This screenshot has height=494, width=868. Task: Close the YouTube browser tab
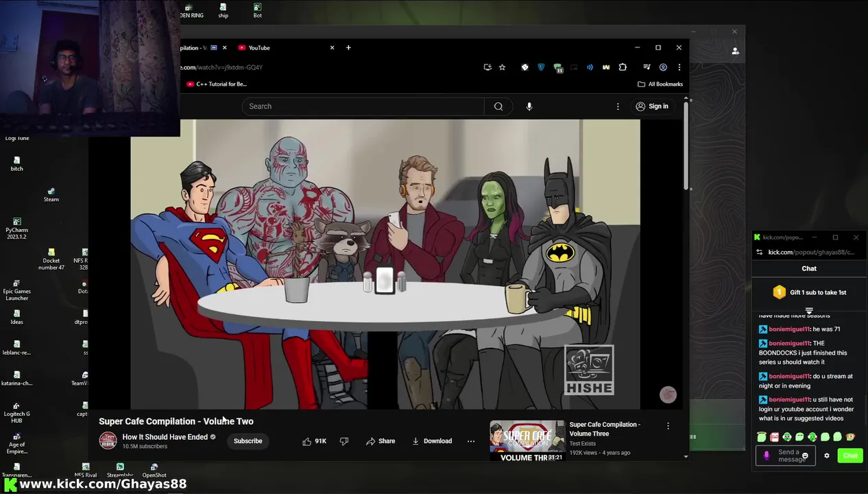pyautogui.click(x=332, y=48)
